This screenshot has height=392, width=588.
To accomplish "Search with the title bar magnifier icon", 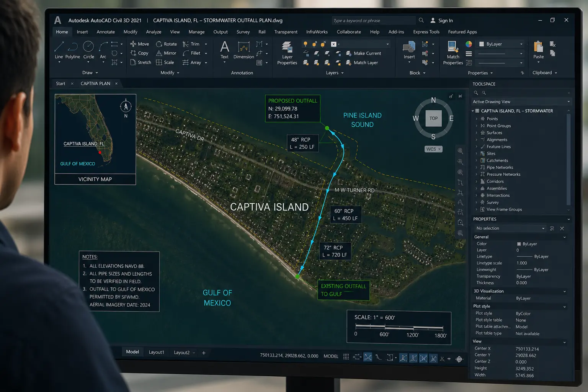I will coord(421,20).
